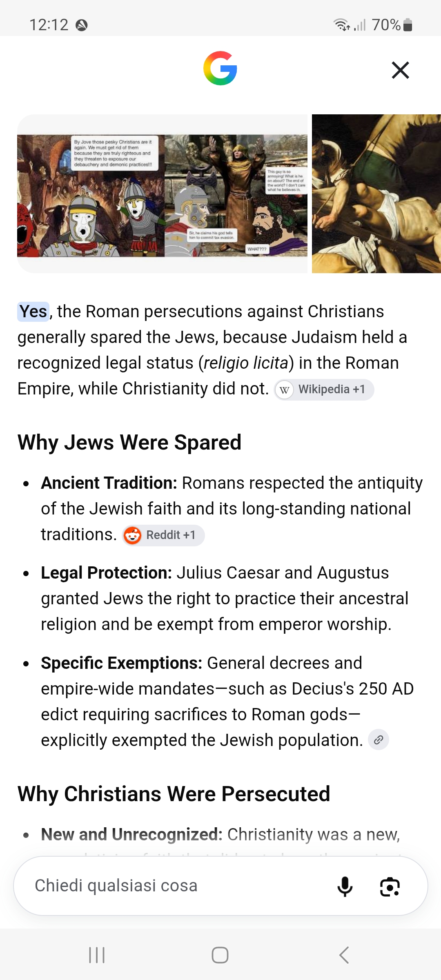Open the Roman meme comic thumbnail
This screenshot has height=980, width=441.
pyautogui.click(x=162, y=194)
